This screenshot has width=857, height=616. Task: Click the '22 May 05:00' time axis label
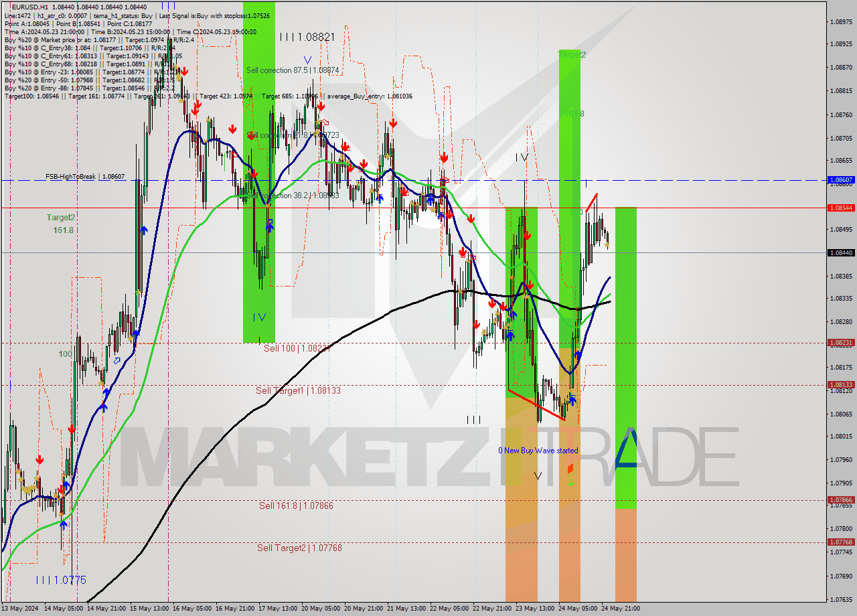(449, 608)
